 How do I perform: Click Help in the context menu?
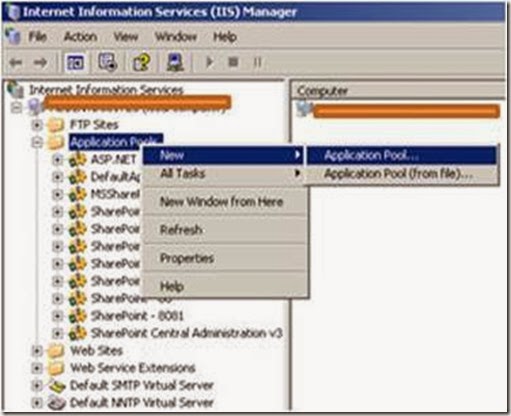pyautogui.click(x=223, y=286)
